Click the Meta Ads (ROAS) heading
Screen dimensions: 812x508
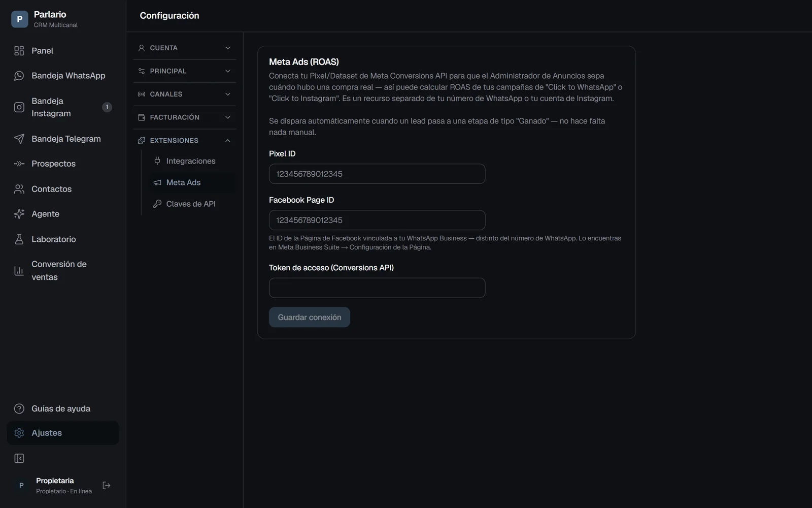pos(304,62)
